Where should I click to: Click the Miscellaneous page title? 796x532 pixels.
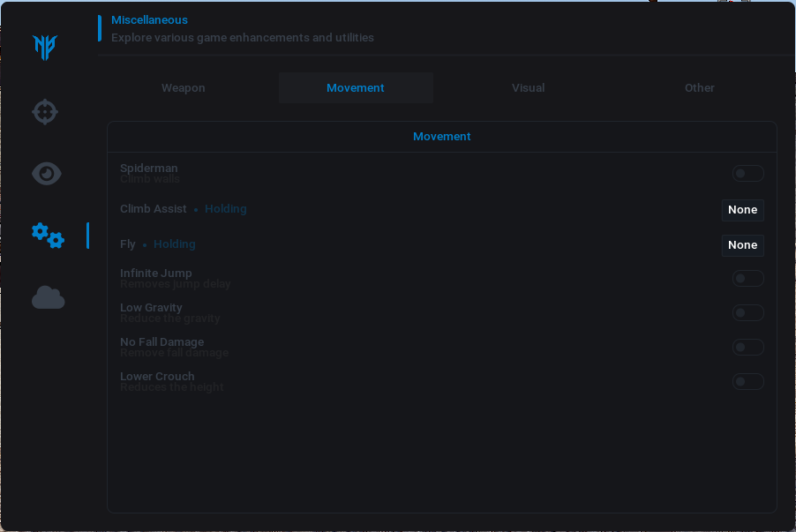click(x=149, y=20)
